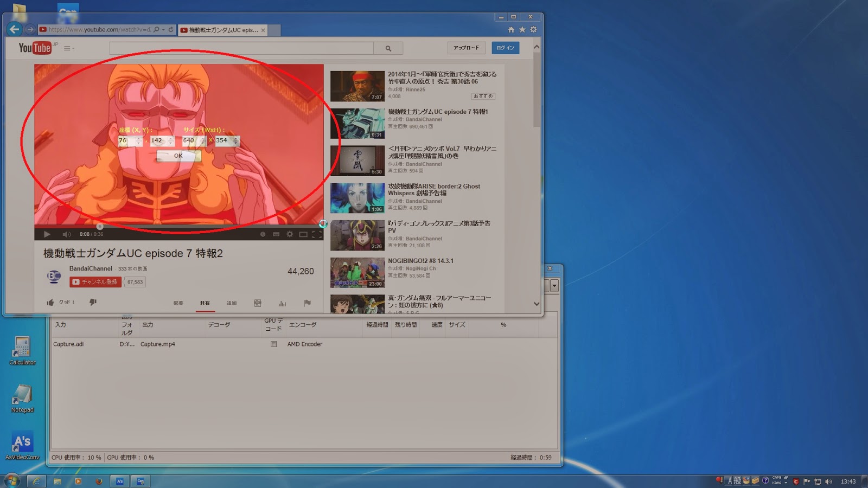Open NOGIBINGO!2 #8 14.3.1 link
868x488 pixels.
tap(420, 261)
